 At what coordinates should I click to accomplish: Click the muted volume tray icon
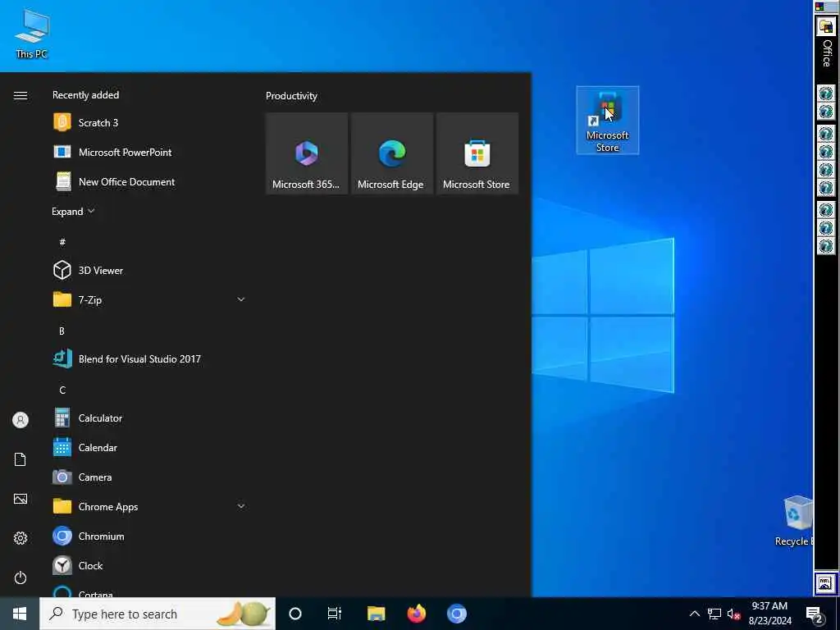[x=734, y=614]
